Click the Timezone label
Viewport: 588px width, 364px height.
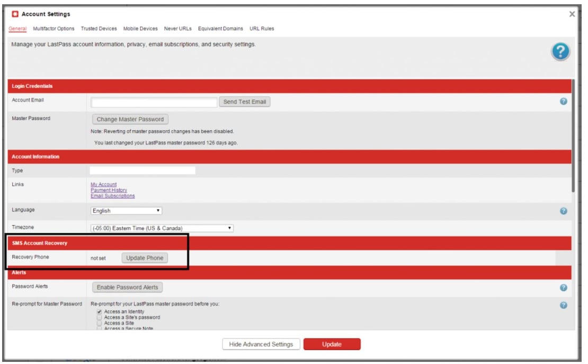coord(22,228)
